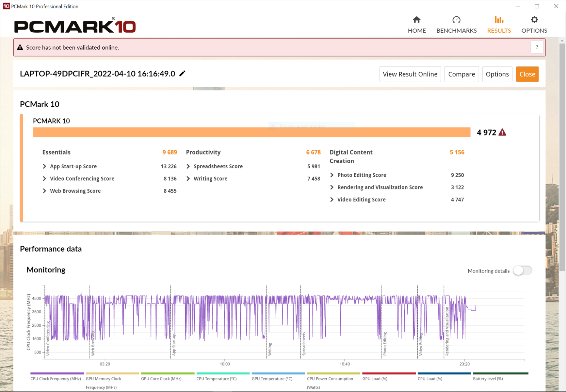This screenshot has height=392, width=566.
Task: Click the Digital Content Creation score 5 156
Action: (457, 152)
